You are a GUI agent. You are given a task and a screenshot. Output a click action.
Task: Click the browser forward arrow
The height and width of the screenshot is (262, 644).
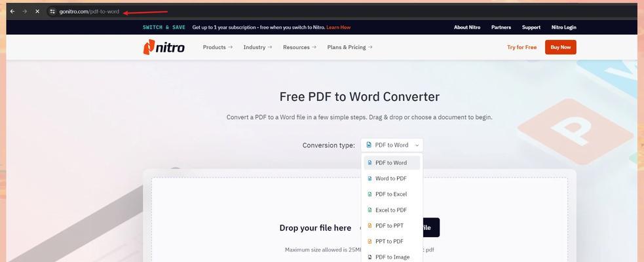pos(25,12)
